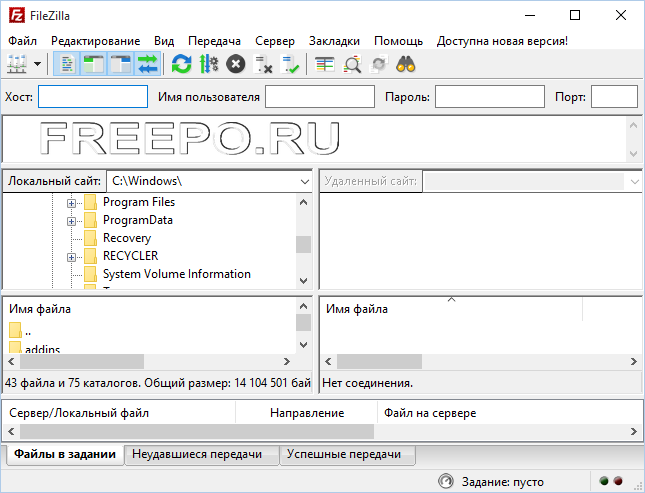Open directory listing filters dialog
645x493 pixels.
coord(325,64)
